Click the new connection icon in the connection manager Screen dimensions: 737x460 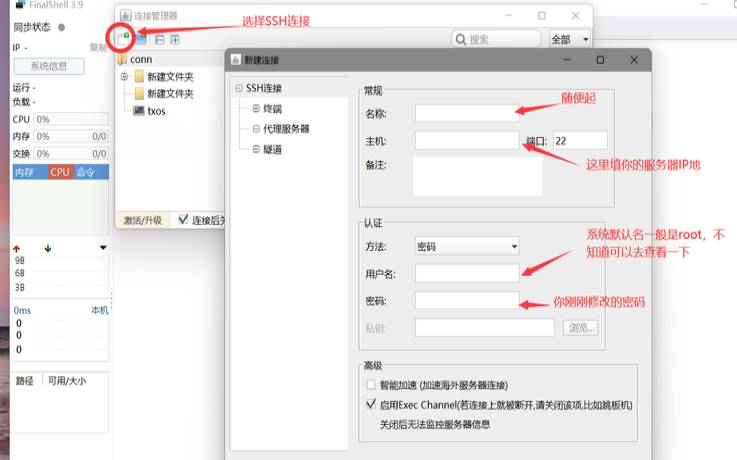click(x=124, y=39)
